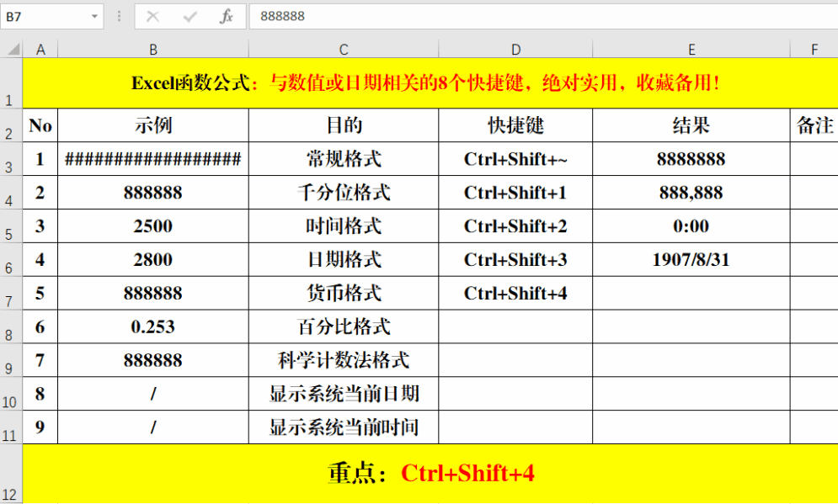Viewport: 838px width, 504px height.
Task: Select row 10 header
Action: click(x=11, y=394)
